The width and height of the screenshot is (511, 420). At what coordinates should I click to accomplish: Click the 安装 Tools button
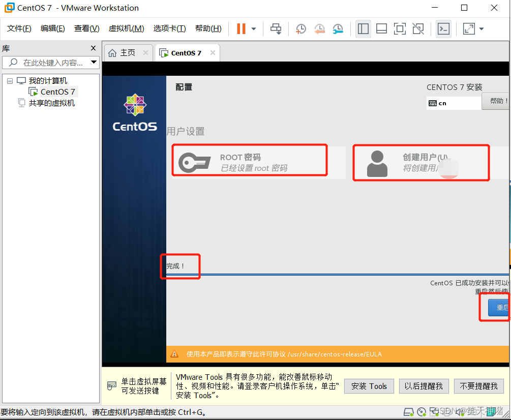pyautogui.click(x=369, y=386)
